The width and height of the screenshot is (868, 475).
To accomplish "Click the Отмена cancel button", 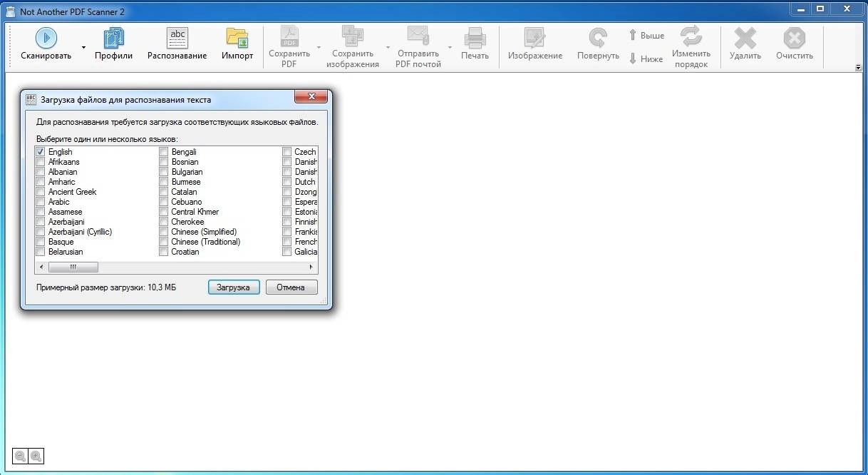I will pyautogui.click(x=291, y=287).
